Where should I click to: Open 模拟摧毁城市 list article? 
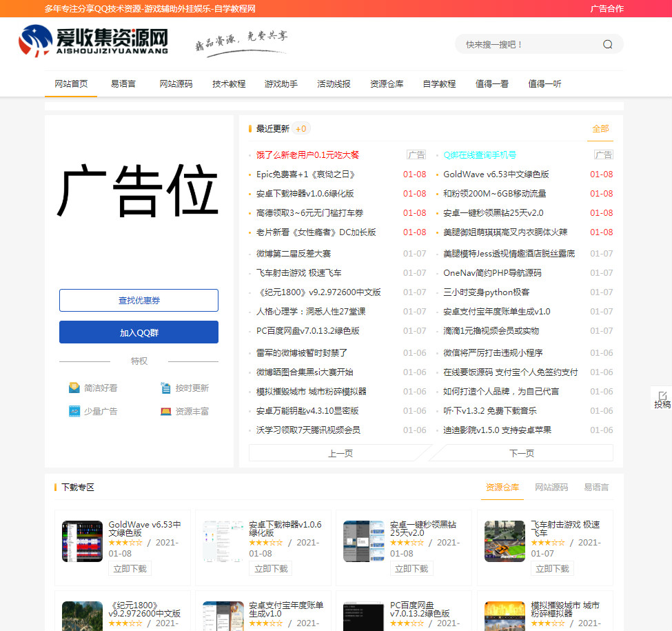point(311,392)
